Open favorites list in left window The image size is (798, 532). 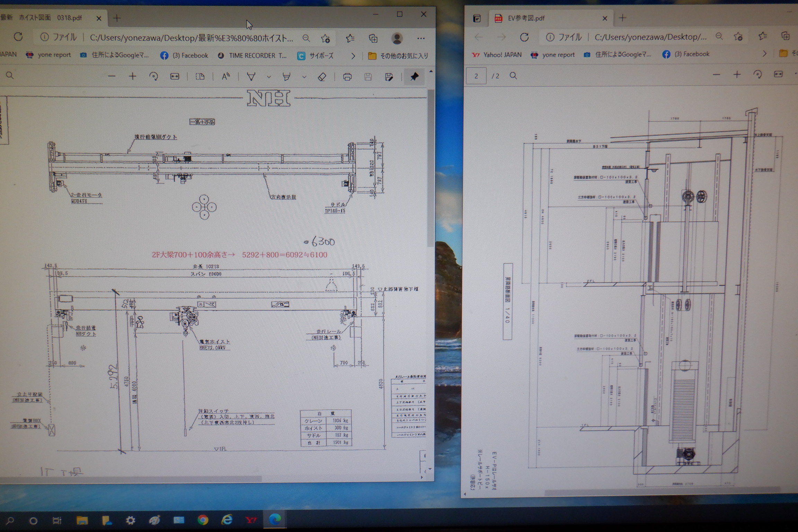click(x=350, y=38)
